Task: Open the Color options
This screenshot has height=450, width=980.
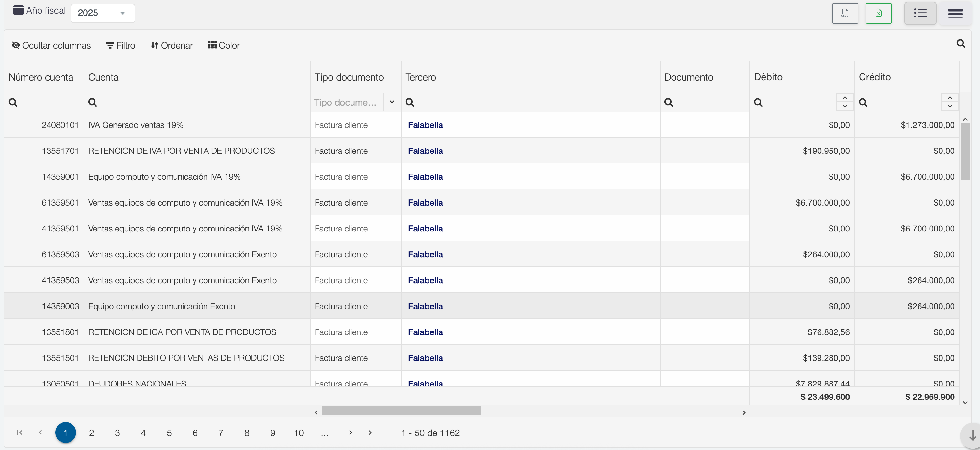Action: [224, 45]
